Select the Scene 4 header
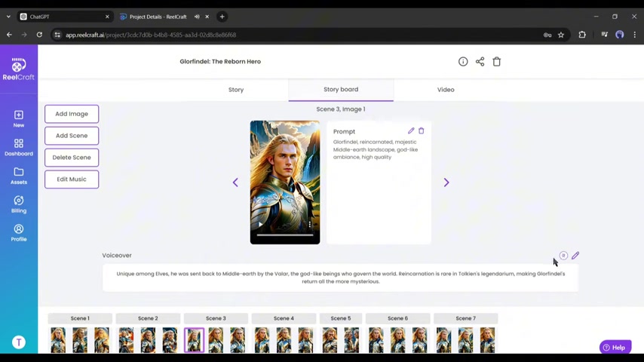Viewport: 644px width, 362px height. [x=284, y=318]
